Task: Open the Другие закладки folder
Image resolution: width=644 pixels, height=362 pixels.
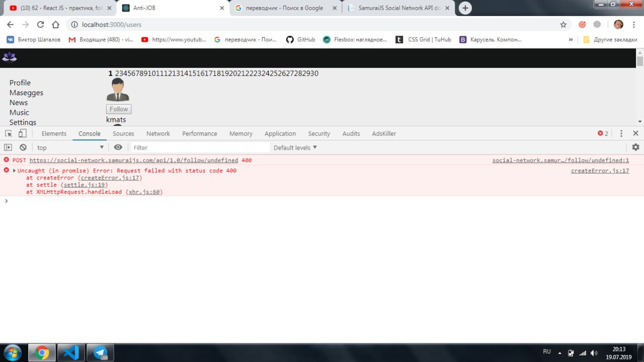Action: pos(610,39)
